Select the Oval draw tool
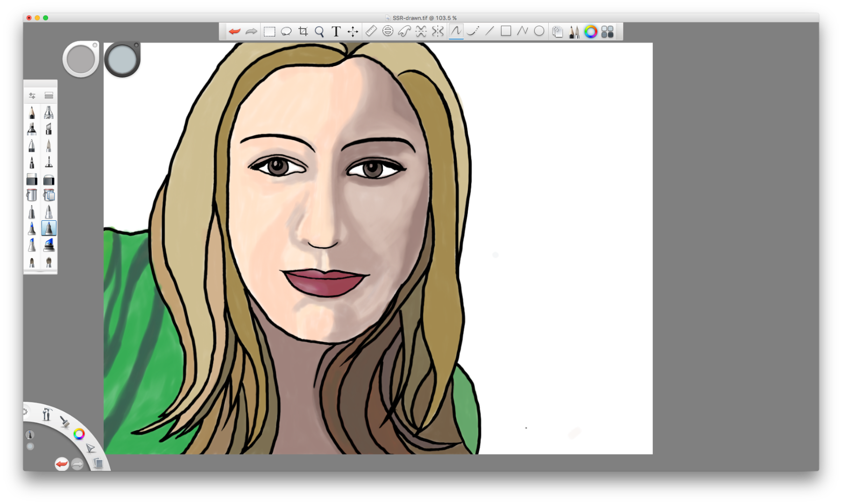This screenshot has width=842, height=504. point(539,31)
